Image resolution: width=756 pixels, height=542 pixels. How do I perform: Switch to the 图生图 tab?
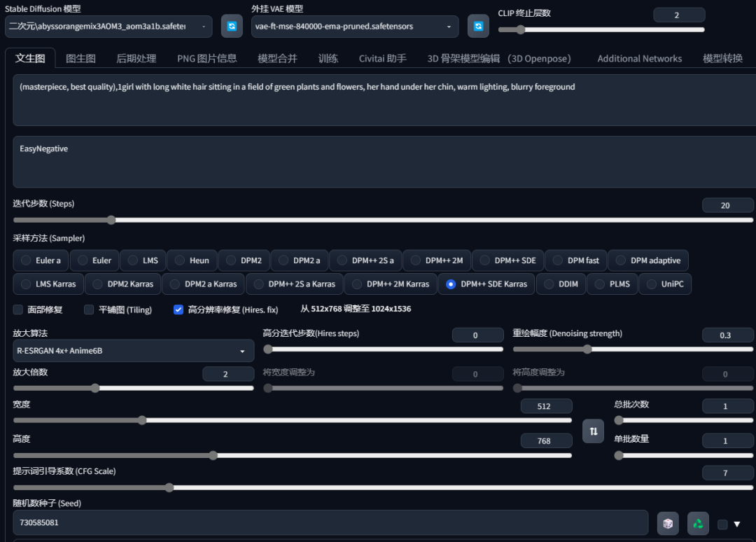[x=80, y=58]
